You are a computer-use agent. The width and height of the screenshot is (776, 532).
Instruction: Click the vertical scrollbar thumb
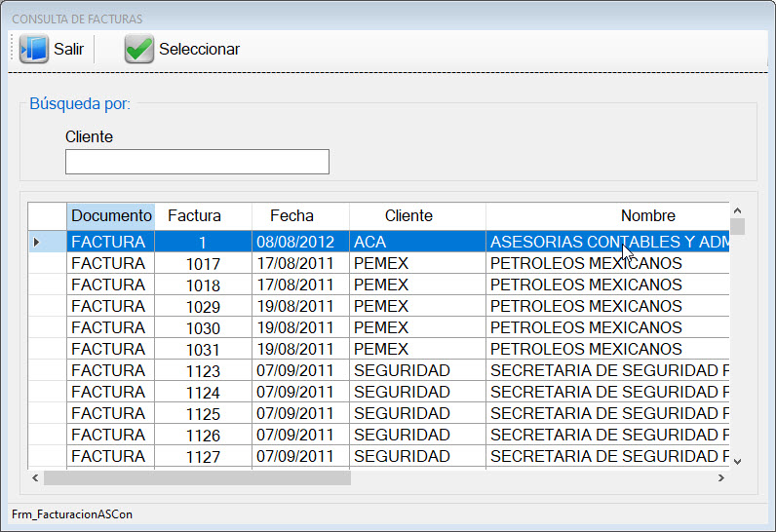pyautogui.click(x=737, y=226)
